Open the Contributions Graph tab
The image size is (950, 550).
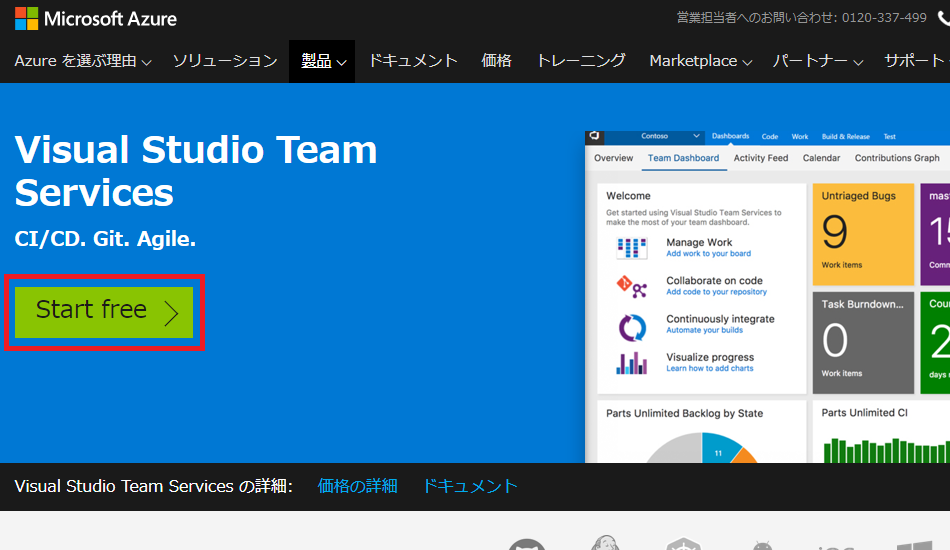(897, 158)
